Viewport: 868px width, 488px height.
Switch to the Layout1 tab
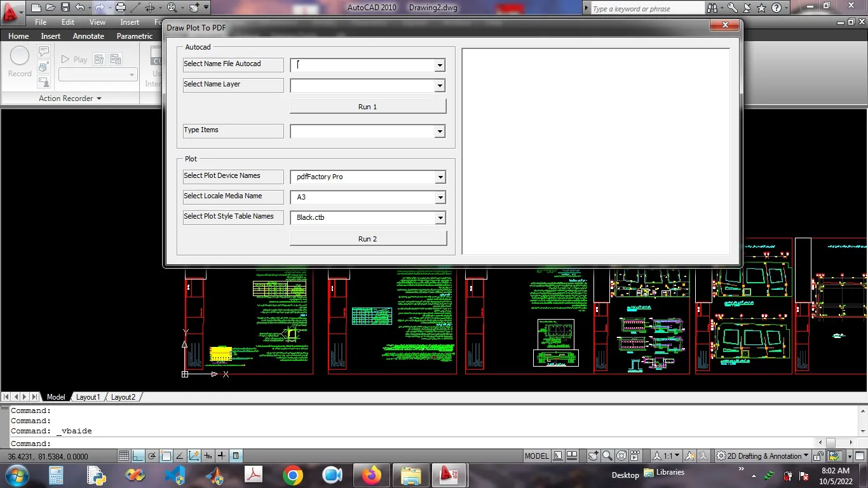coord(88,397)
